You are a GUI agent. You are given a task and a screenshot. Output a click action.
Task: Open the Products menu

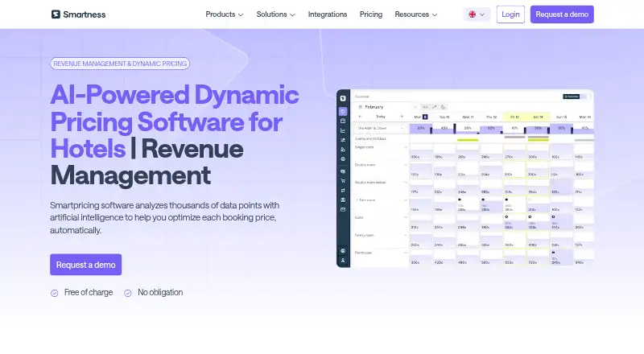[x=225, y=14]
